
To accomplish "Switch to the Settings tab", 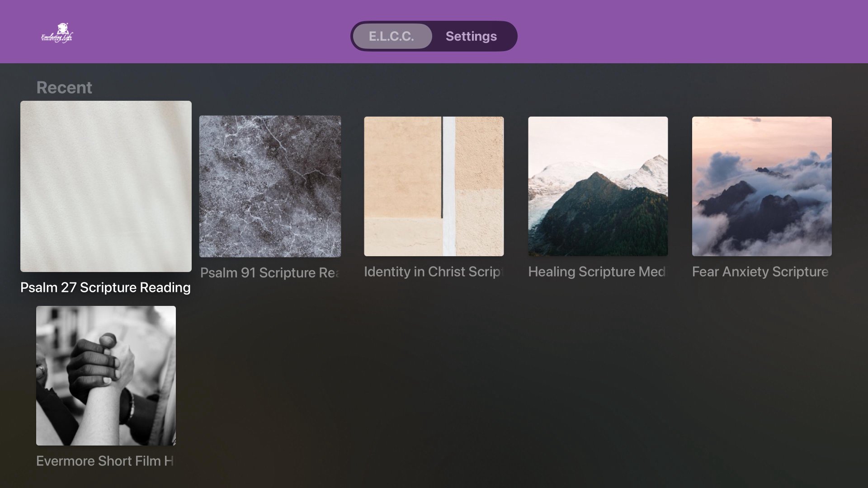I will pyautogui.click(x=471, y=36).
